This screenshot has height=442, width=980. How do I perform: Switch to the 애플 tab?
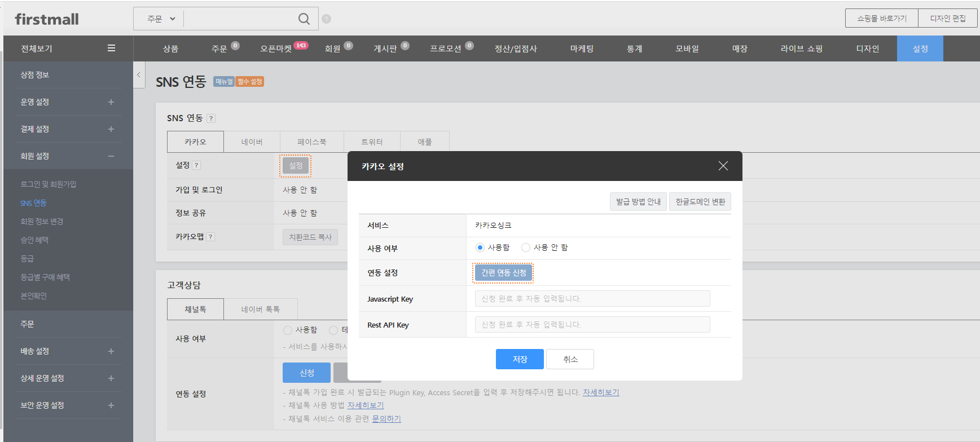[425, 142]
